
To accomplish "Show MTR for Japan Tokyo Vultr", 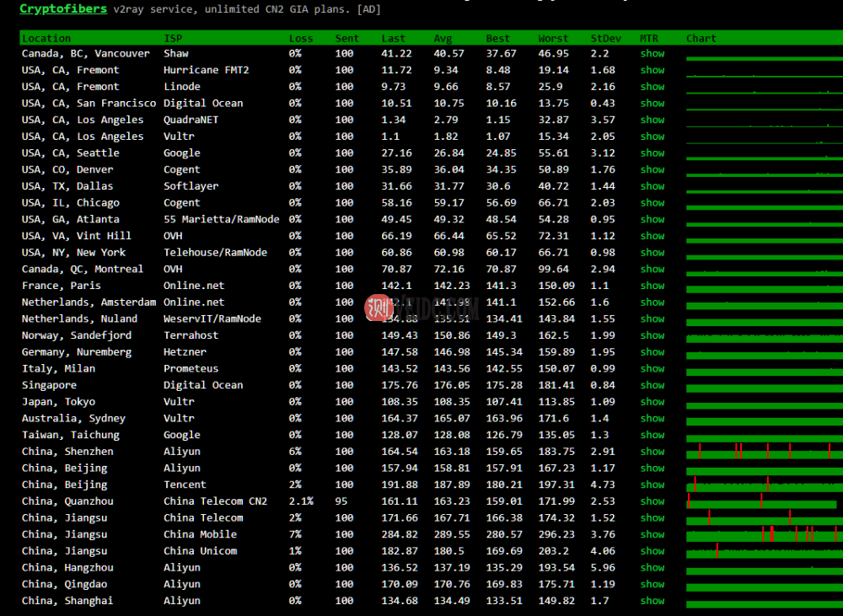I will pyautogui.click(x=652, y=402).
